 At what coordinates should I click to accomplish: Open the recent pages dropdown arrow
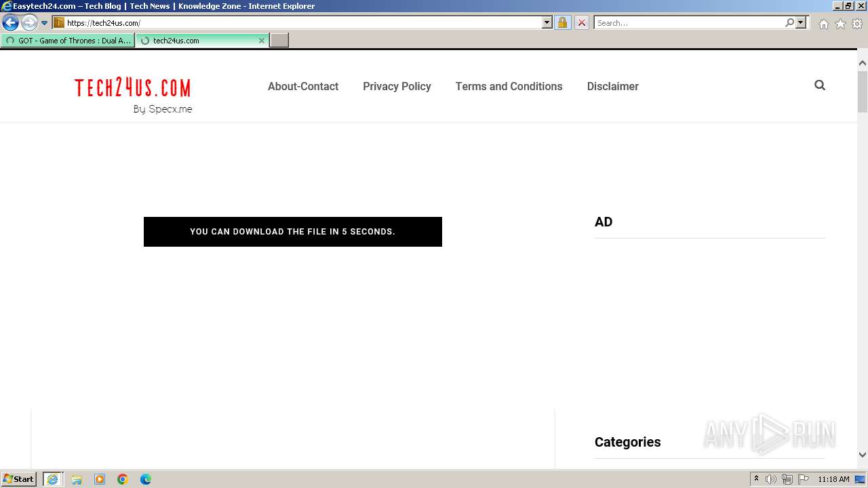[45, 23]
